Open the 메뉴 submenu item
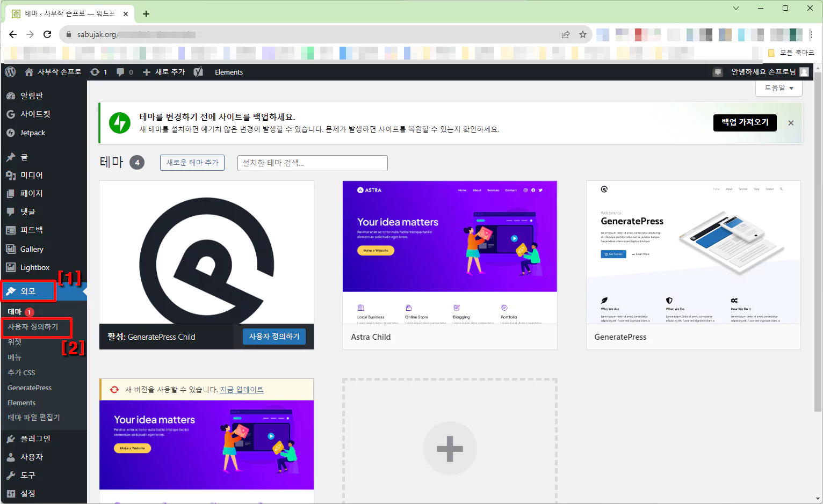This screenshot has height=504, width=823. (15, 357)
